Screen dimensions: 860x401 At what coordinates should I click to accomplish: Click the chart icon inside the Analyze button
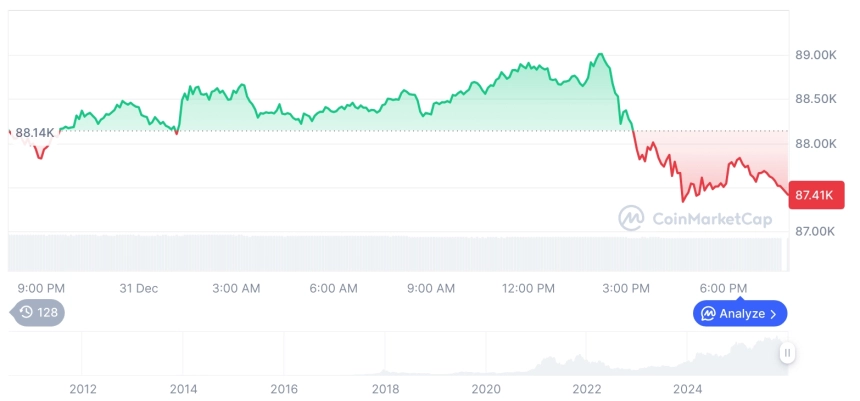tap(707, 314)
